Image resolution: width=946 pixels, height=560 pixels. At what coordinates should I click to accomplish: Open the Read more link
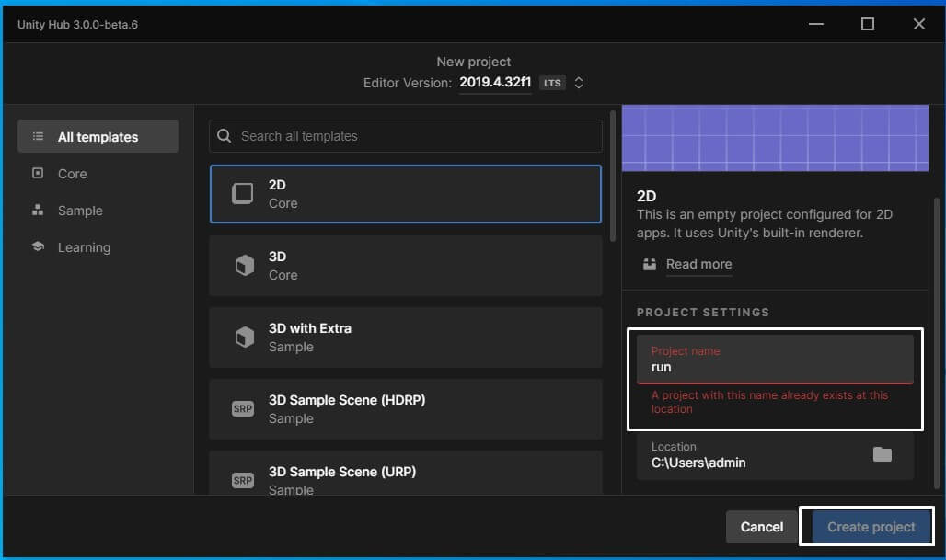point(698,264)
